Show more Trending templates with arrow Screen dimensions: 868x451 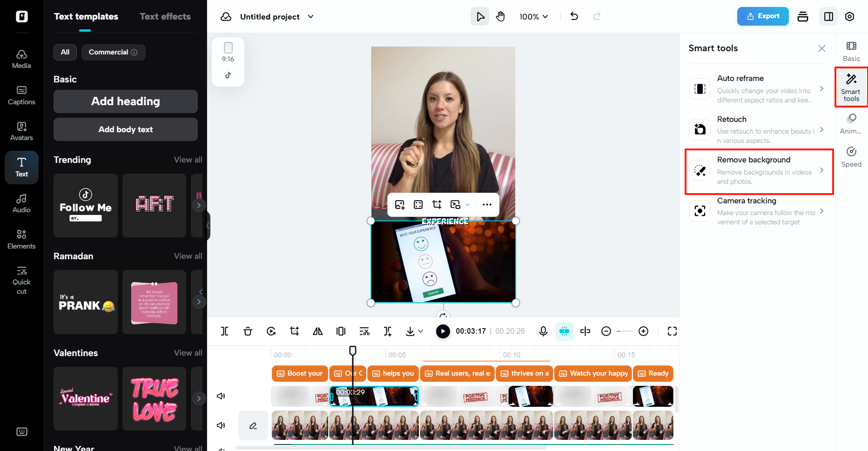click(x=199, y=205)
